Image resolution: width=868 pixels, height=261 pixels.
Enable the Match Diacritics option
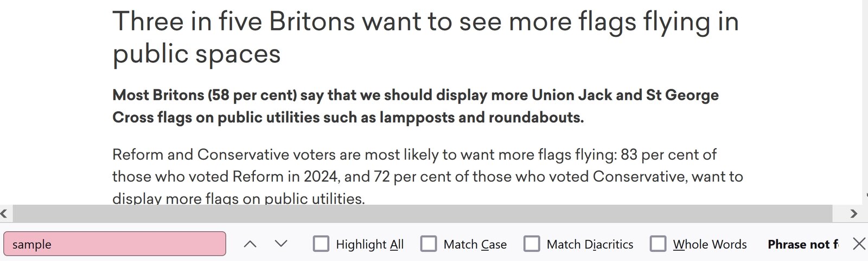[x=532, y=244]
